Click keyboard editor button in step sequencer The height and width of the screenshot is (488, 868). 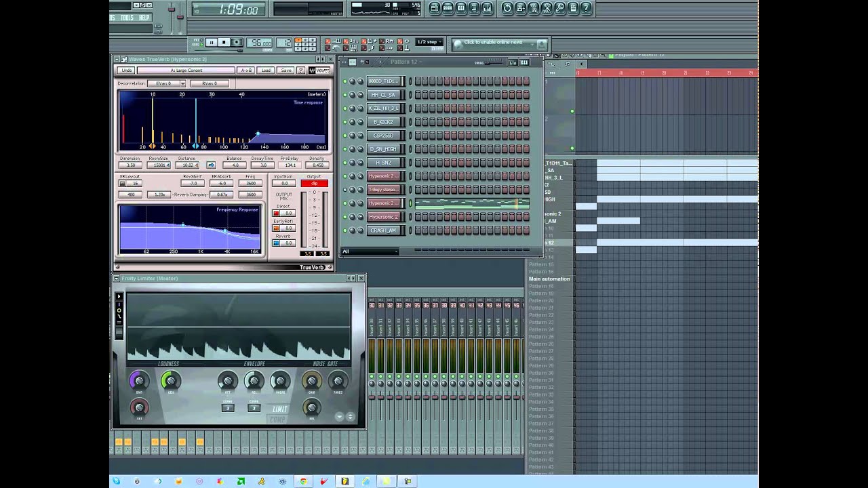524,62
